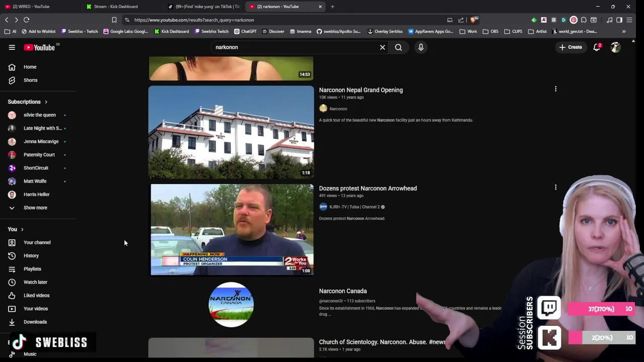Viewport: 644px width, 362px height.
Task: Open Watch later in the sidebar
Action: point(35,282)
